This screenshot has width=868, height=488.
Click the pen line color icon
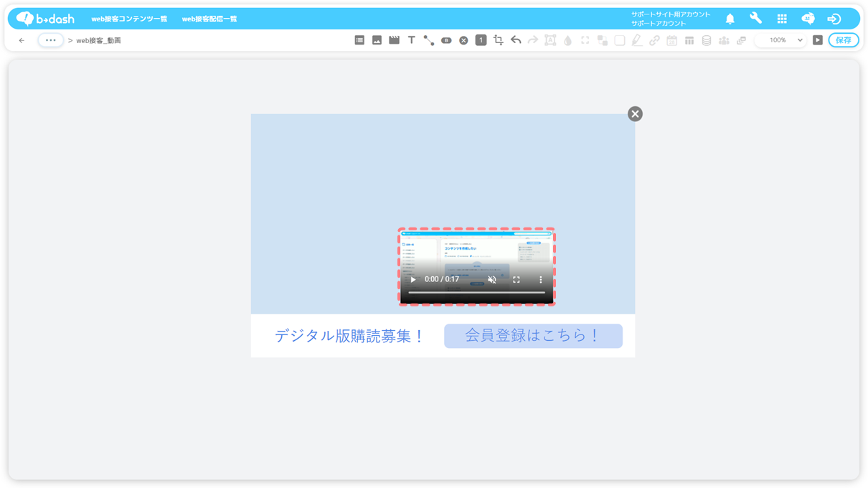(x=637, y=41)
